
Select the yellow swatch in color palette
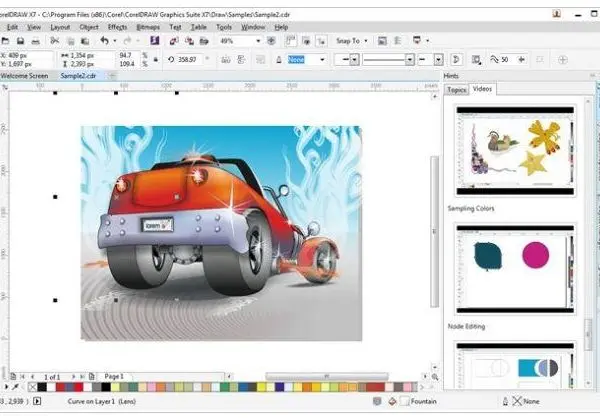click(x=261, y=387)
